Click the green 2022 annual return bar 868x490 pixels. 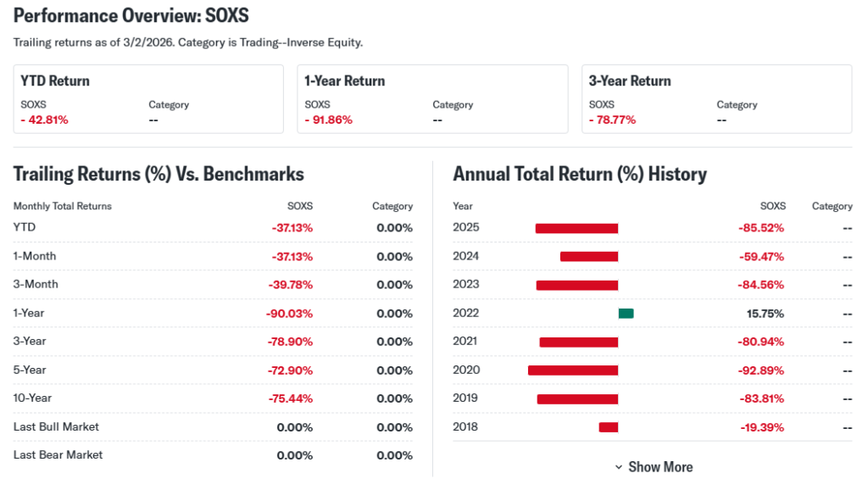tap(626, 314)
